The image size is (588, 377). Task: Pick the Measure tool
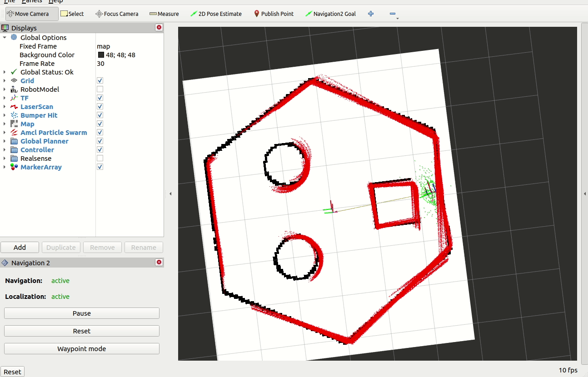164,14
